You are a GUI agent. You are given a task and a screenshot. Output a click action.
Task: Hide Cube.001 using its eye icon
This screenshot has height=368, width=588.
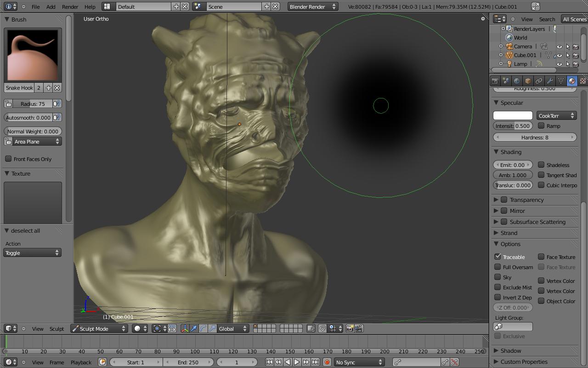click(559, 55)
